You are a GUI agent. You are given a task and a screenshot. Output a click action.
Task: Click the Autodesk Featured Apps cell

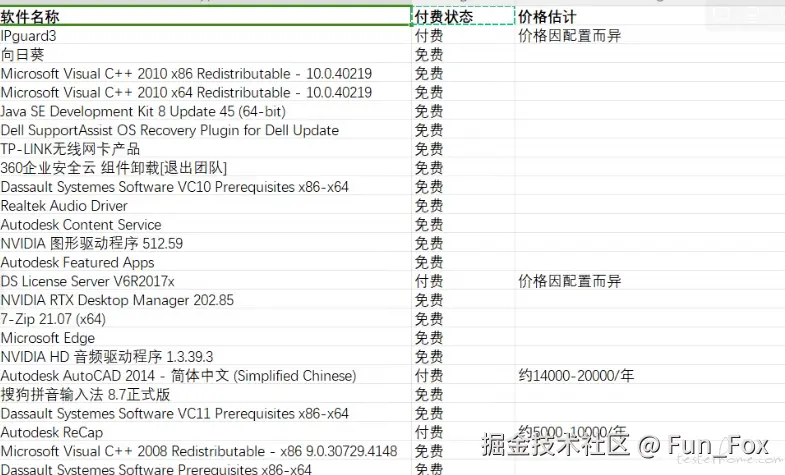click(x=205, y=262)
